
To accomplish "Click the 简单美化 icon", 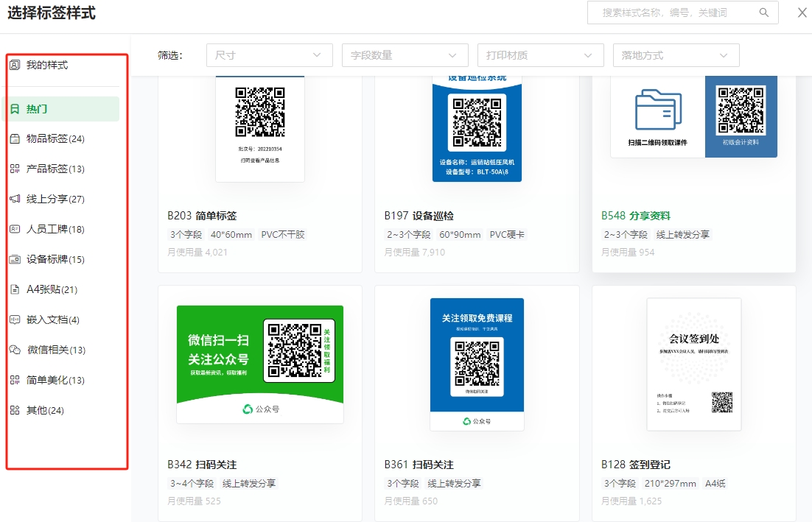I will point(15,380).
